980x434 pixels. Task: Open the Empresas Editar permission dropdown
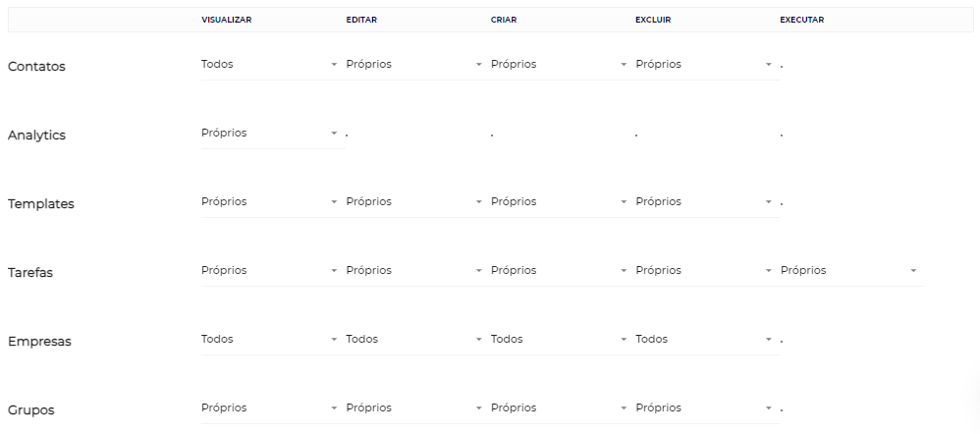coord(414,340)
